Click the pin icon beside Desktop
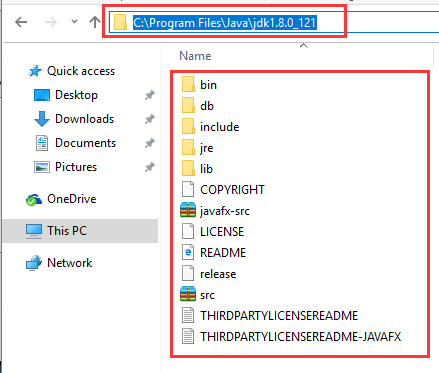The image size is (439, 373). point(150,95)
